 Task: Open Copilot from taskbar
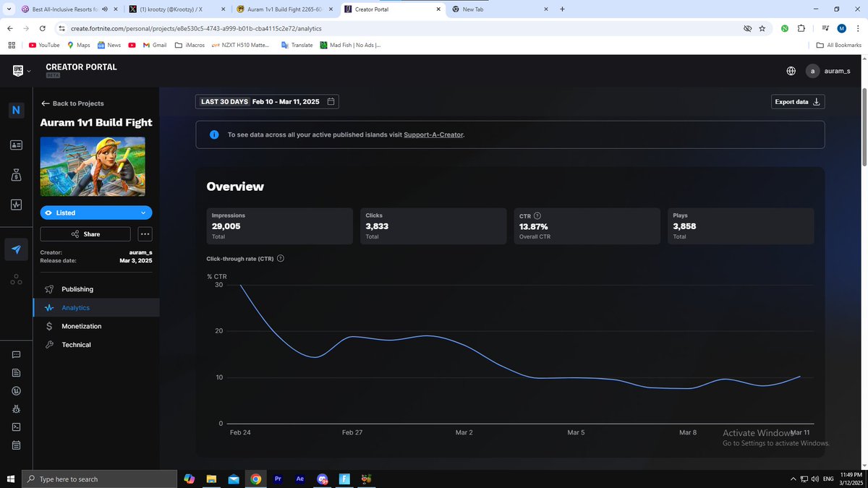pyautogui.click(x=190, y=479)
